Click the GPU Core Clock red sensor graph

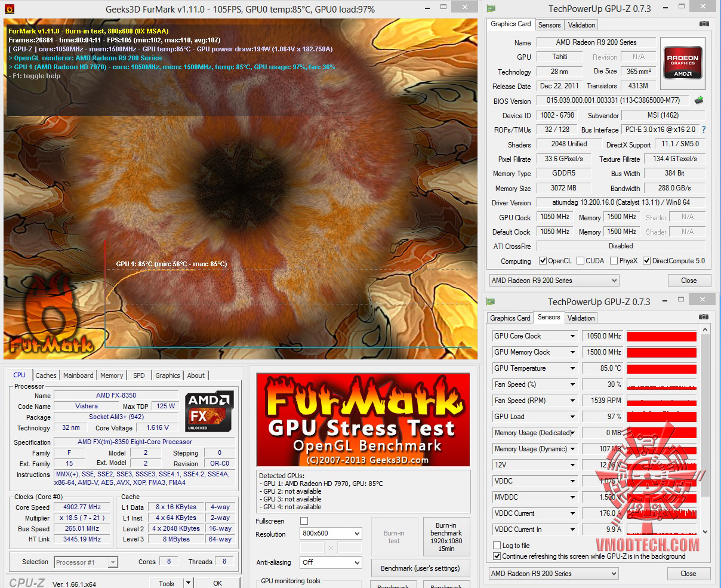[662, 336]
